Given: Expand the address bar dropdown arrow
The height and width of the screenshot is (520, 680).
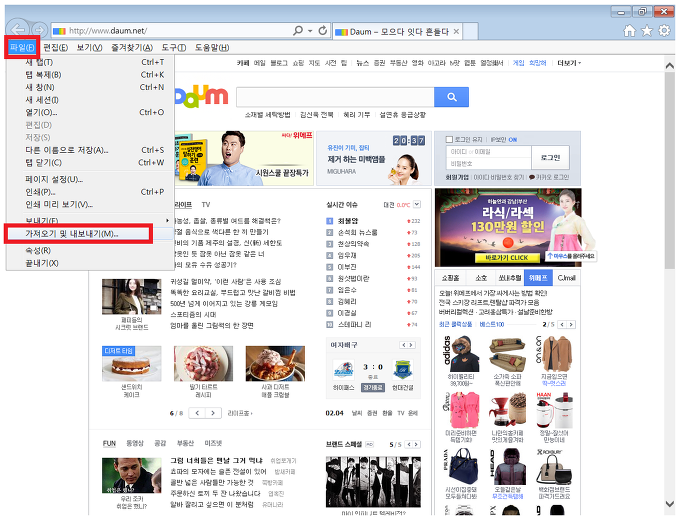Looking at the screenshot, I should (x=310, y=31).
